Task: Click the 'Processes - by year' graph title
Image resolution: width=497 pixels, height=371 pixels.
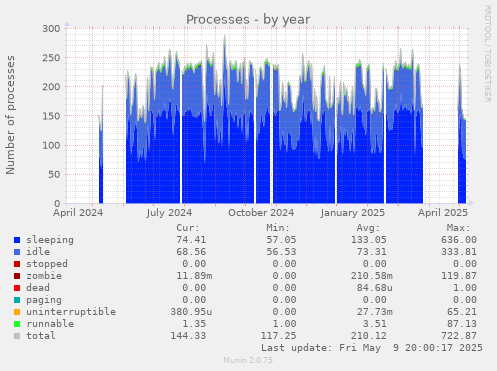Action: pyautogui.click(x=248, y=20)
